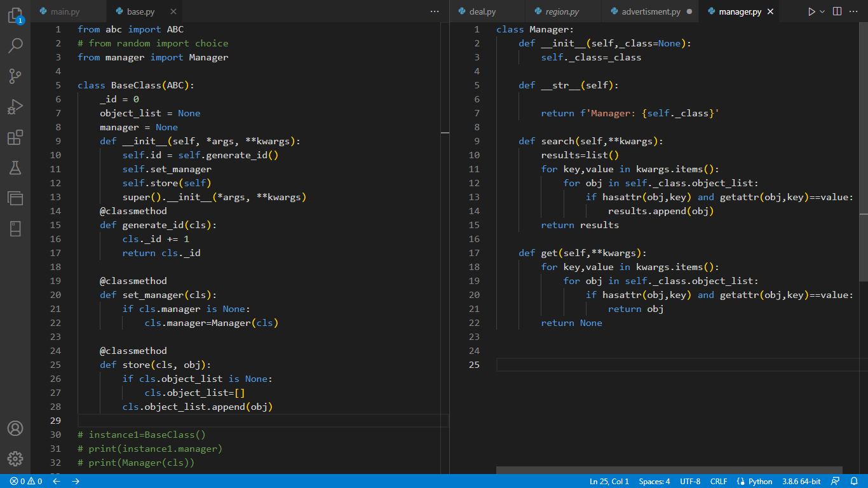
Task: Open the Search view in activity bar
Action: pos(15,46)
